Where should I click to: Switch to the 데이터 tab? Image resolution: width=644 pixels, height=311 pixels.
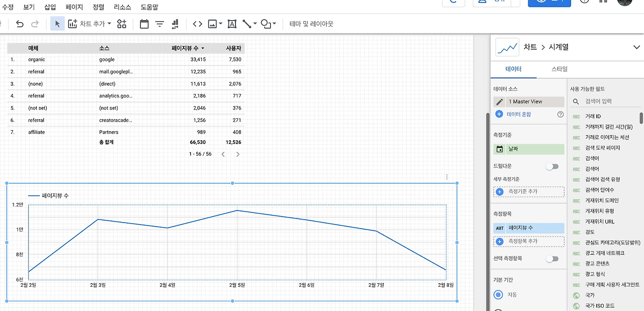coord(513,69)
